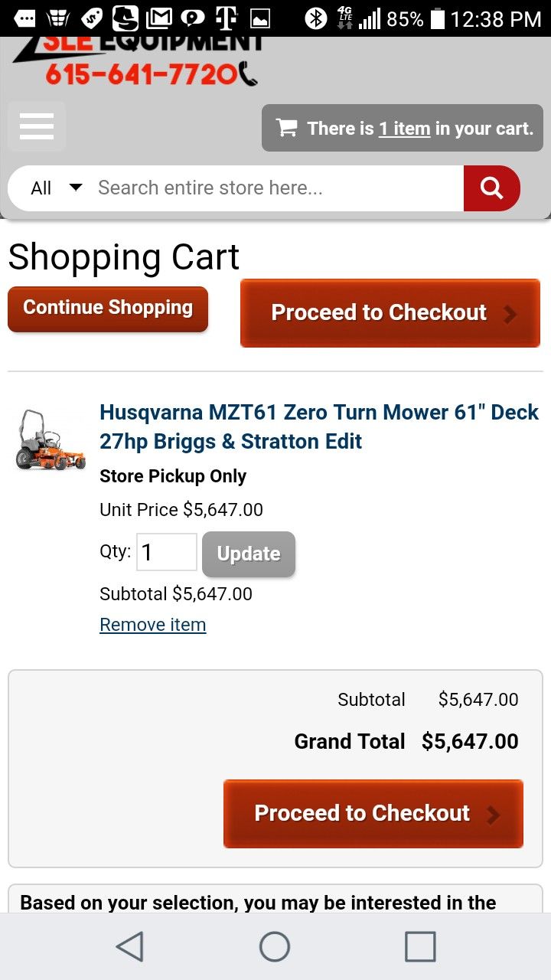Open the Husqvarna MZT61 mower thumbnail

click(51, 439)
